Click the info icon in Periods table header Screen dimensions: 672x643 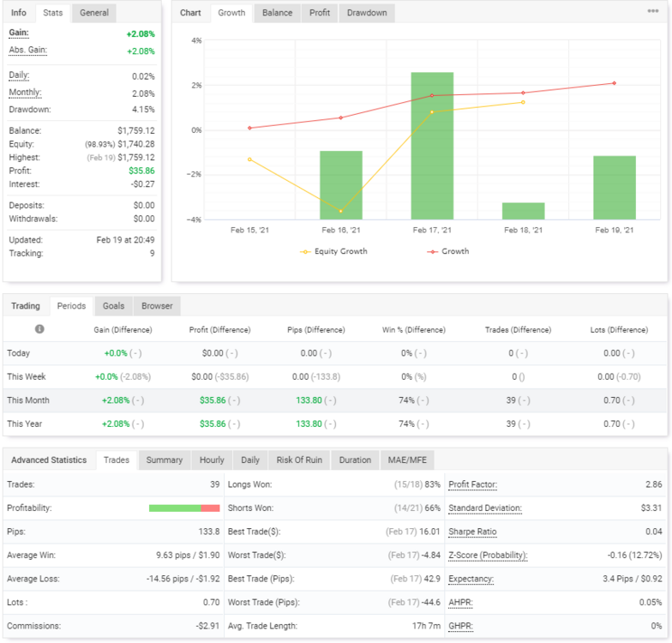[39, 329]
